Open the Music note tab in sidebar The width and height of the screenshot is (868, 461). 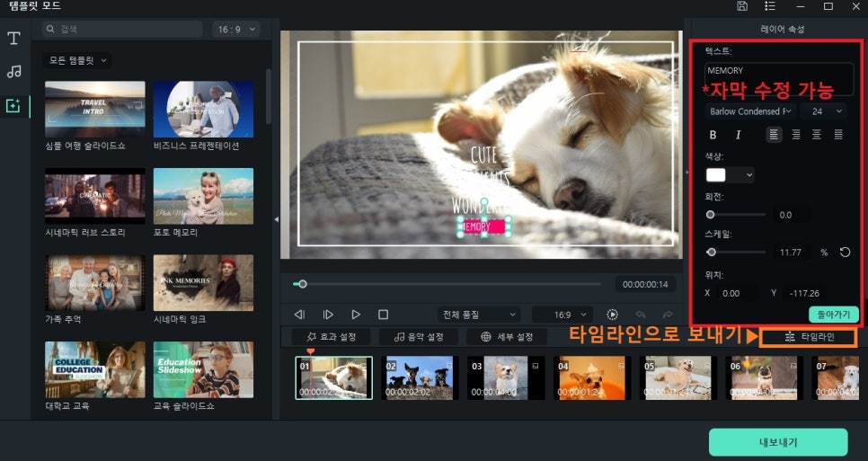[13, 71]
